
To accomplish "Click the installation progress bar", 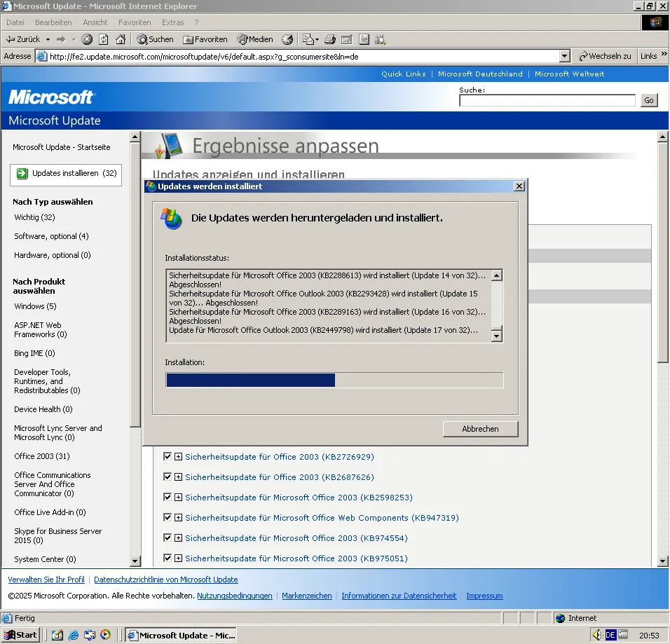I will 334,380.
